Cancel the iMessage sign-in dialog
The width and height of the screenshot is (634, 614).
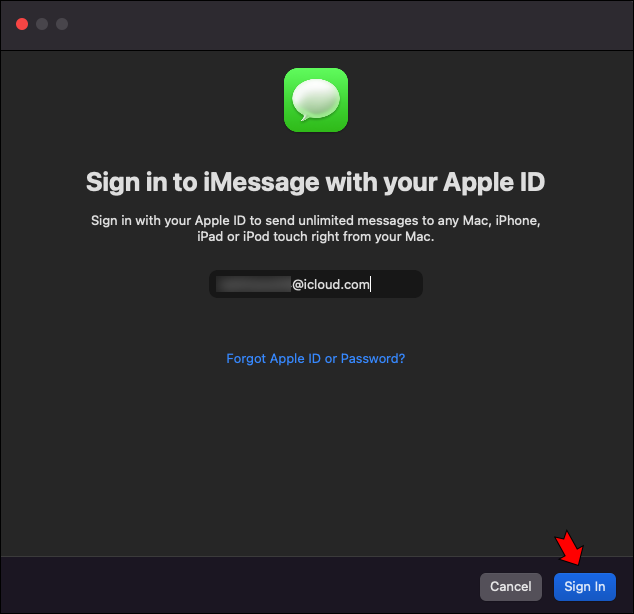coord(511,587)
